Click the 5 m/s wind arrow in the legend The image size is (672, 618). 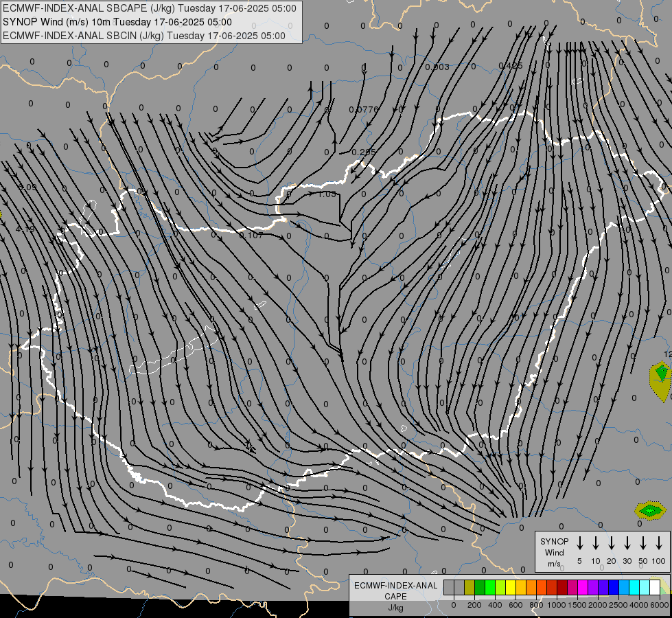(x=579, y=543)
